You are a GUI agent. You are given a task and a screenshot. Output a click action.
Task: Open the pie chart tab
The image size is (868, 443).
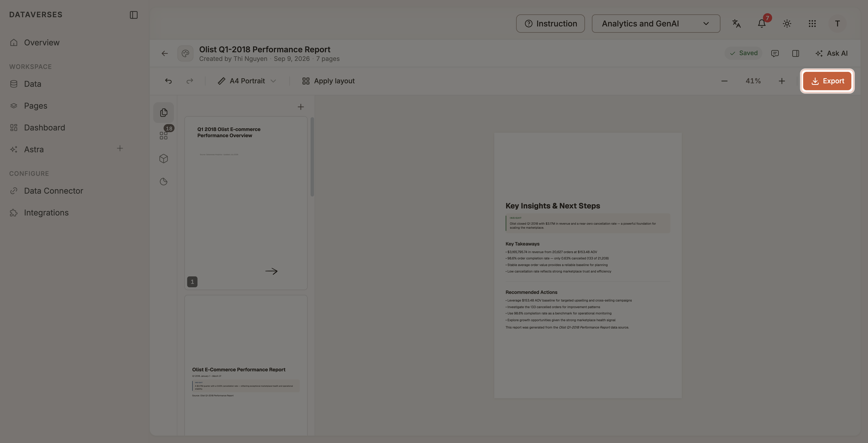point(163,182)
